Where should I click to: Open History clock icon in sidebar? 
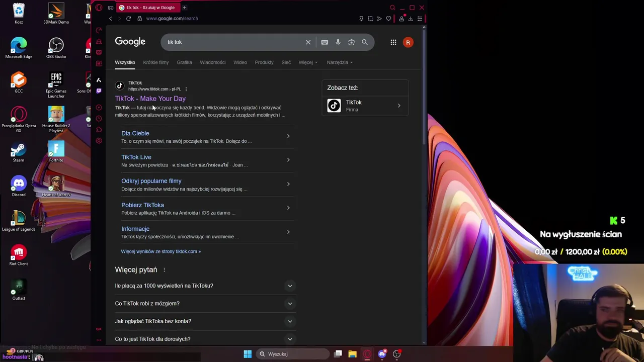point(99,119)
